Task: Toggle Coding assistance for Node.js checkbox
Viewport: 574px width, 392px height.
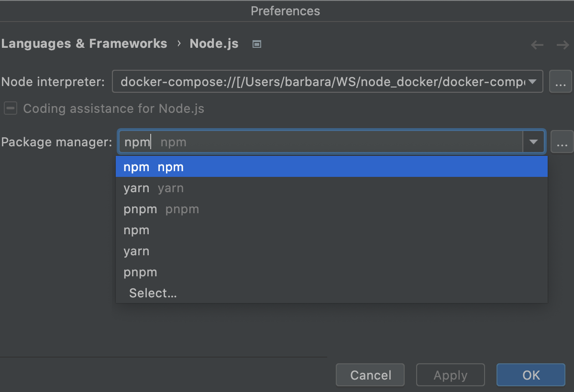Action: [11, 109]
